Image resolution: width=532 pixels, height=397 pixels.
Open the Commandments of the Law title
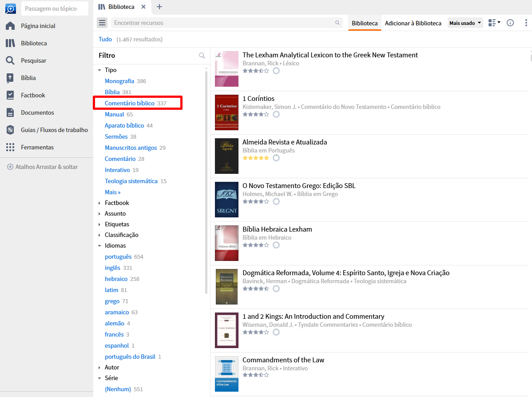click(283, 360)
